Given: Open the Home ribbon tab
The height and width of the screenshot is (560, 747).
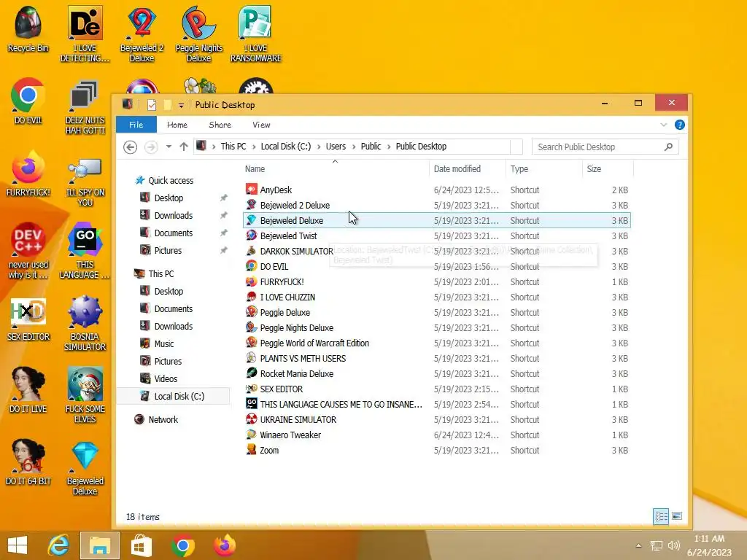Looking at the screenshot, I should tap(177, 125).
